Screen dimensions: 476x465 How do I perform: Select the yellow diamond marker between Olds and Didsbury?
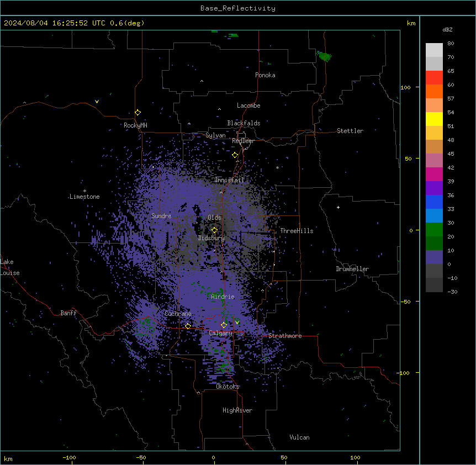click(214, 230)
